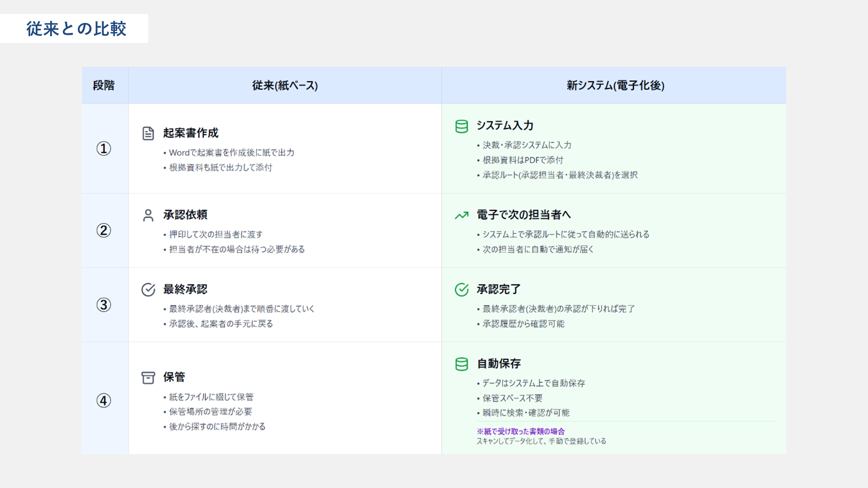868x488 pixels.
Task: Click the step number ① cell
Action: coord(104,149)
